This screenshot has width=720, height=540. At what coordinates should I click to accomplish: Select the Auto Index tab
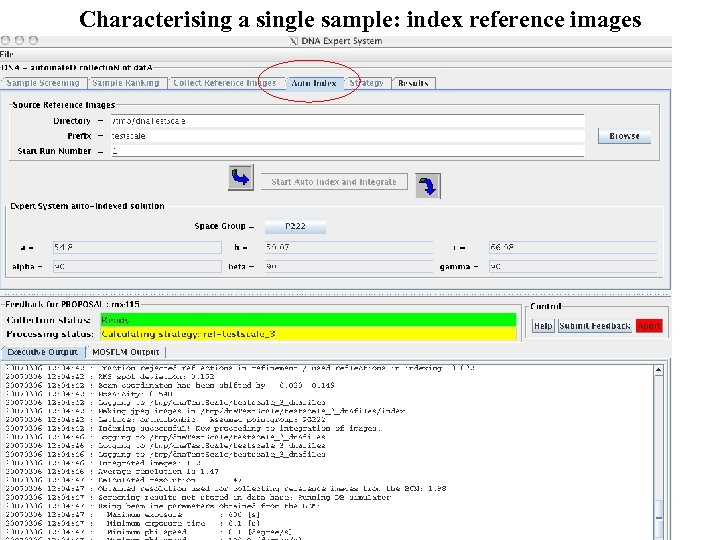tap(314, 83)
